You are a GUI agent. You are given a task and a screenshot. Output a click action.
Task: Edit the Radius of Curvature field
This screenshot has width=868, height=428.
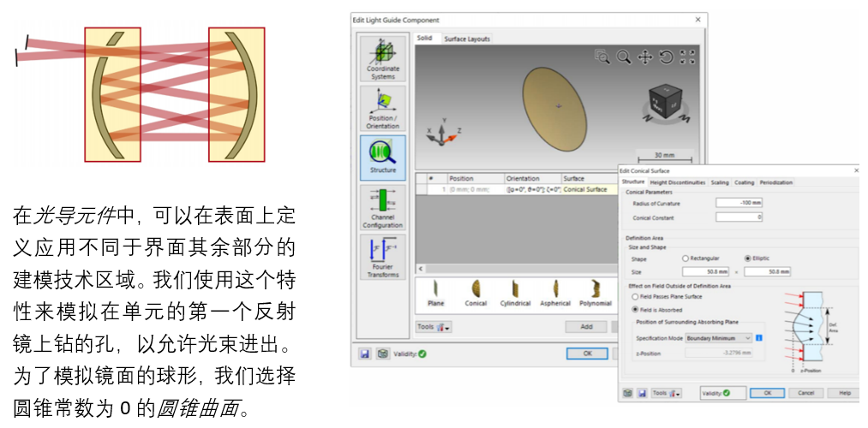739,203
